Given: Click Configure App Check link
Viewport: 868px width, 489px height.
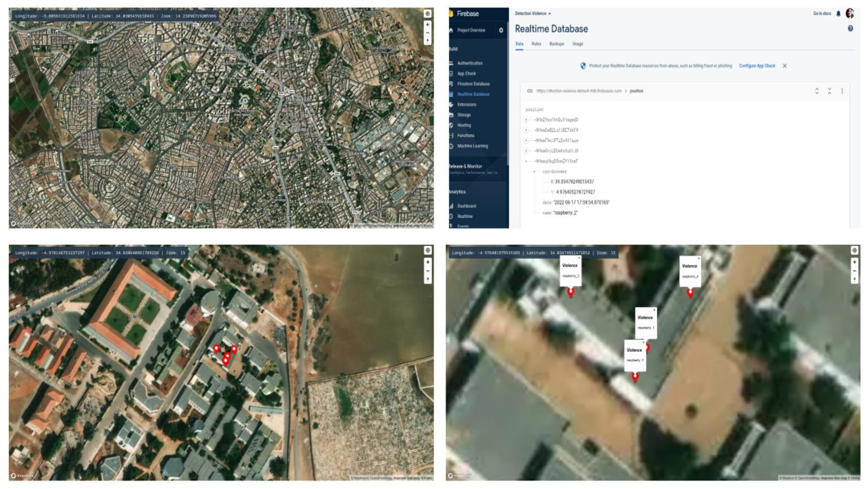Looking at the screenshot, I should 757,66.
